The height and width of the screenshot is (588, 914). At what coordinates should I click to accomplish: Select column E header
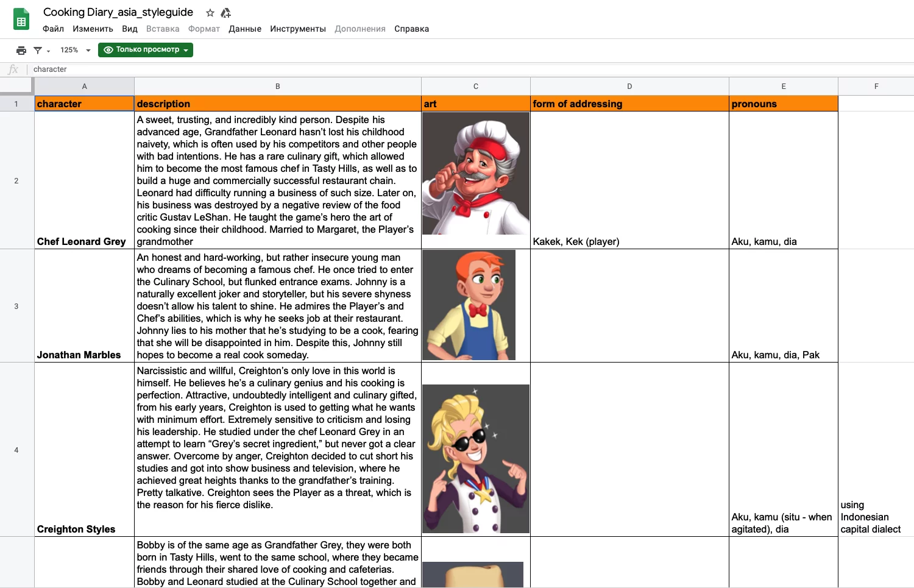(783, 87)
